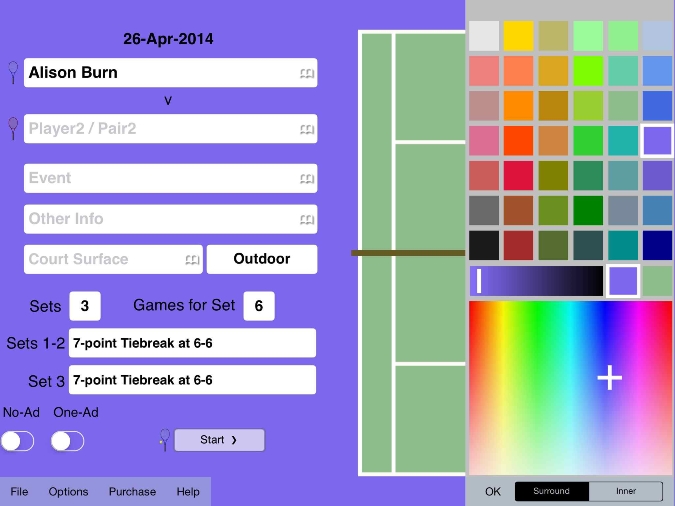675x506 pixels.
Task: Pick the royal blue swatch
Action: point(657,106)
